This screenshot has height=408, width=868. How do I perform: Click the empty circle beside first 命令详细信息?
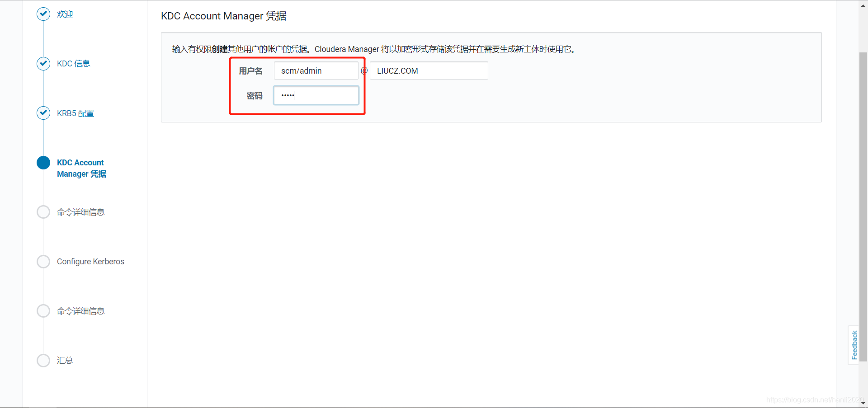(43, 212)
